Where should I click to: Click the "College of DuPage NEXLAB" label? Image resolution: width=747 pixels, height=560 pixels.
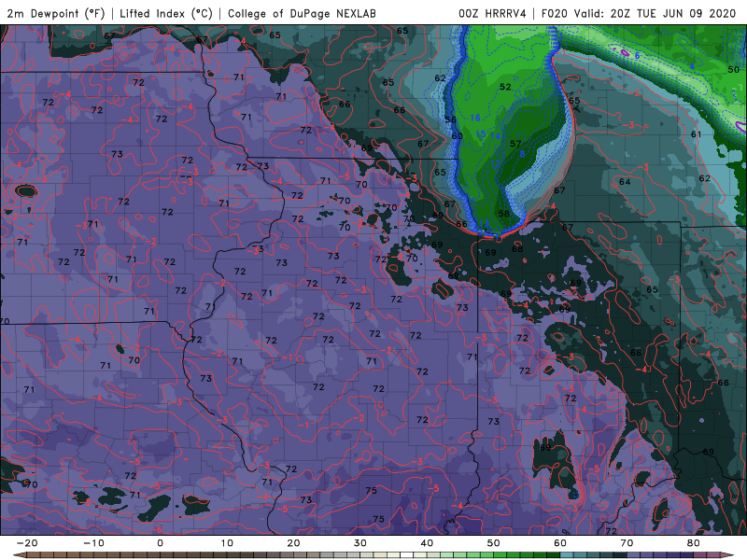tap(302, 13)
